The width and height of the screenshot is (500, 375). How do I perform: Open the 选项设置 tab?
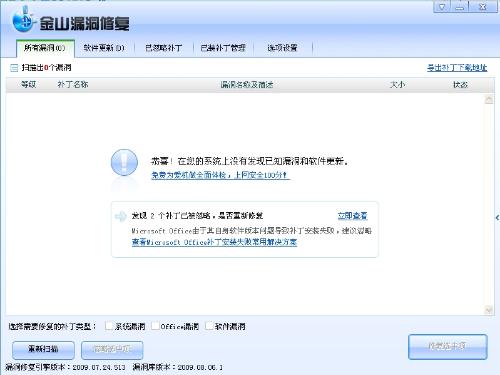point(282,48)
